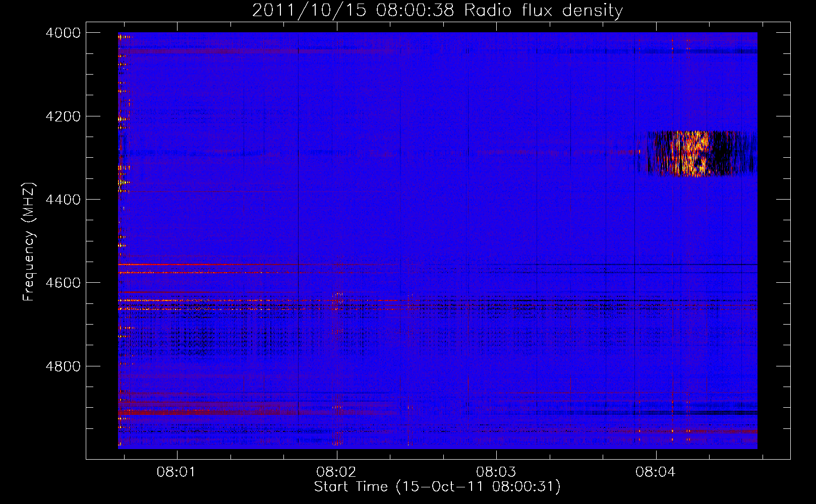This screenshot has height=504, width=816.
Task: Click the 08:03 time tick label
Action: [x=496, y=472]
